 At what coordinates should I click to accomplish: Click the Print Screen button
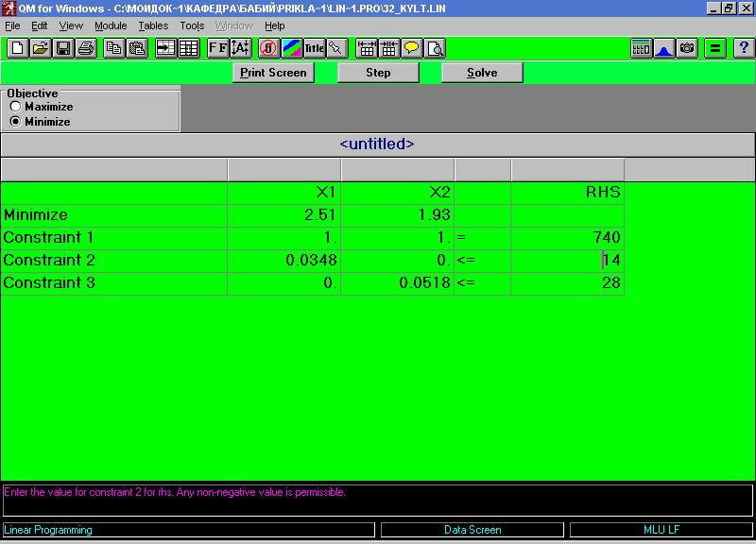[x=273, y=73]
